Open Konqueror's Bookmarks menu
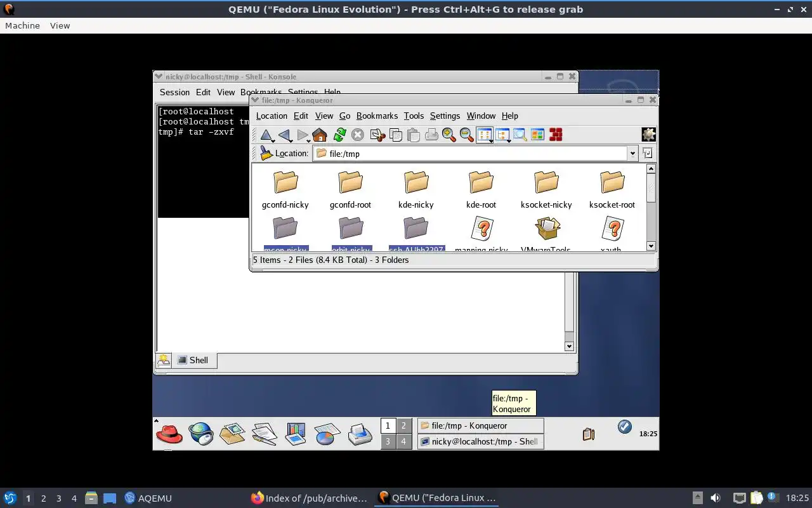This screenshot has height=508, width=812. pyautogui.click(x=377, y=116)
